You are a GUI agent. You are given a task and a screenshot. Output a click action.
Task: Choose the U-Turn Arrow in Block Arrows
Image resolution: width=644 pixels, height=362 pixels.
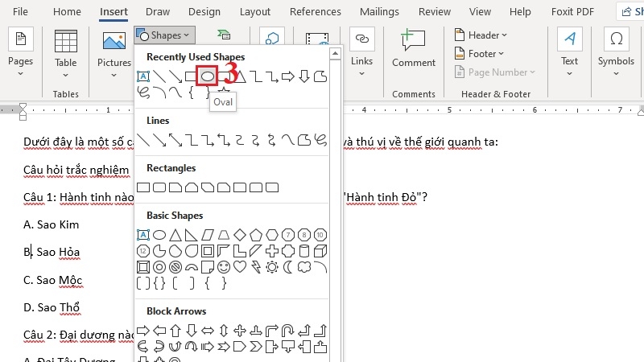tap(288, 331)
